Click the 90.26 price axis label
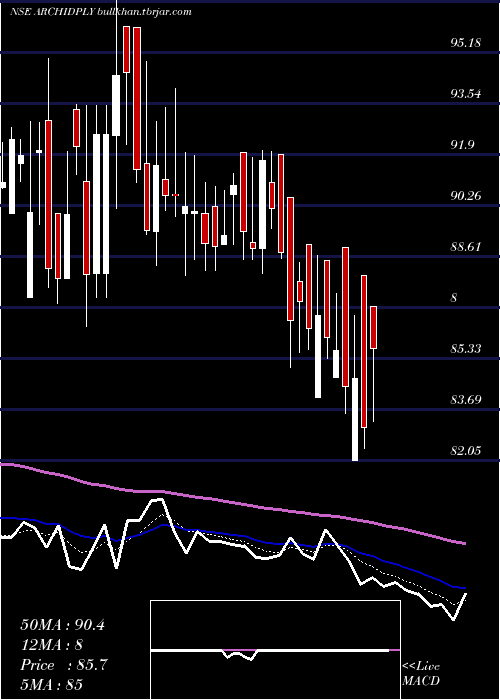Image resolution: width=500 pixels, height=700 pixels. tap(466, 196)
